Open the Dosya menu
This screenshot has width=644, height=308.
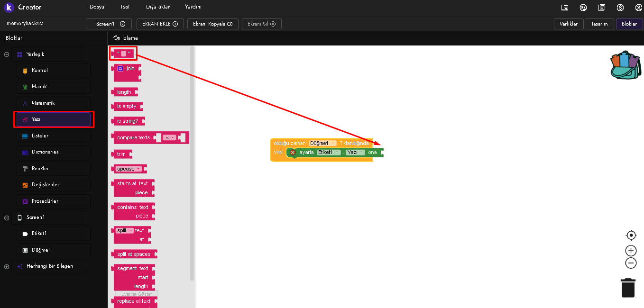(x=97, y=7)
